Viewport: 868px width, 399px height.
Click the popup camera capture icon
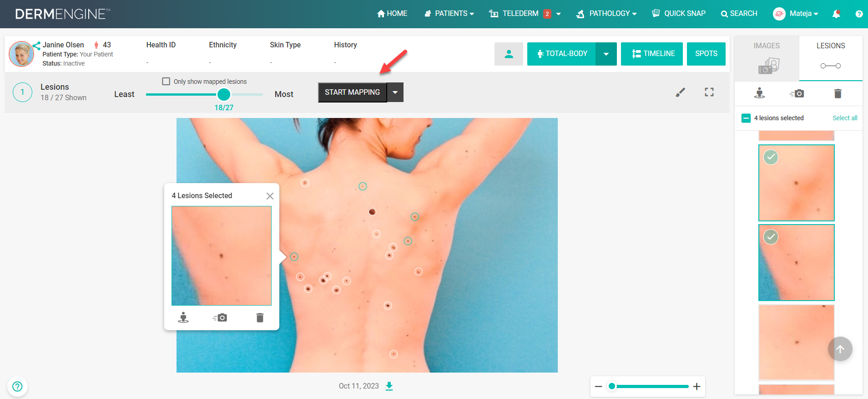click(220, 317)
